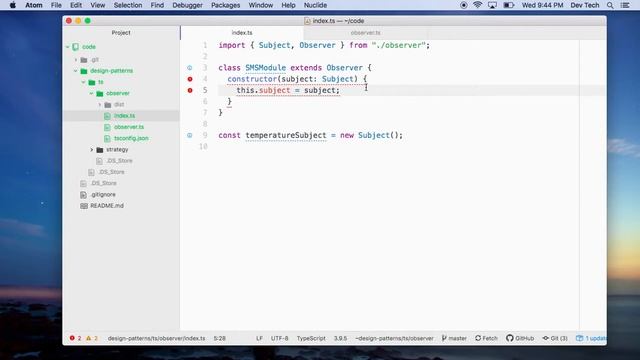Select the code root folder icon

click(x=76, y=47)
